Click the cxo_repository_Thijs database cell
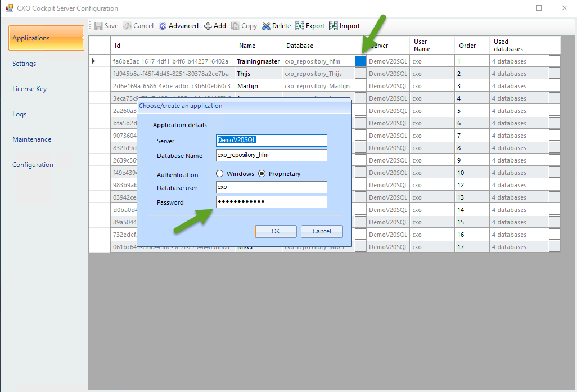The image size is (577, 392). (x=318, y=74)
